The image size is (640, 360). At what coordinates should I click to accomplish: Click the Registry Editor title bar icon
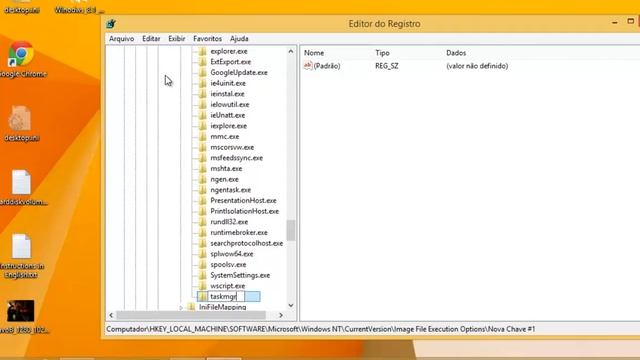pyautogui.click(x=111, y=24)
